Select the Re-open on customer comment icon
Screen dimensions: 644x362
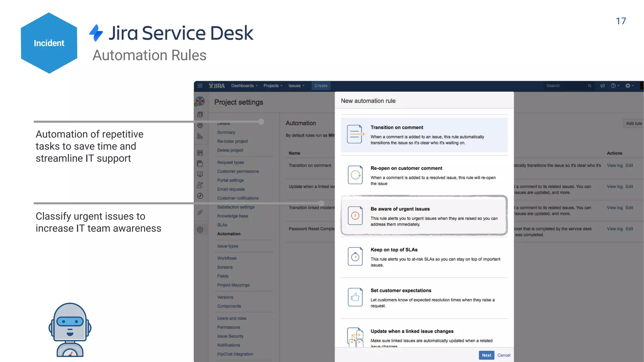(355, 175)
